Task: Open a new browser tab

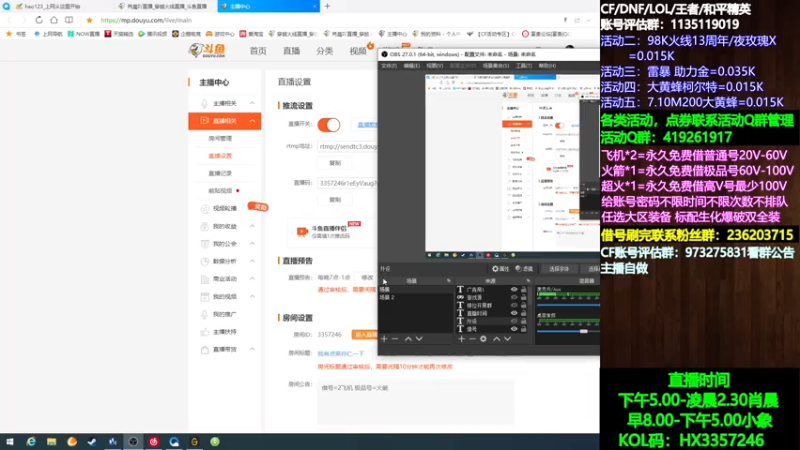Action: 328,6
